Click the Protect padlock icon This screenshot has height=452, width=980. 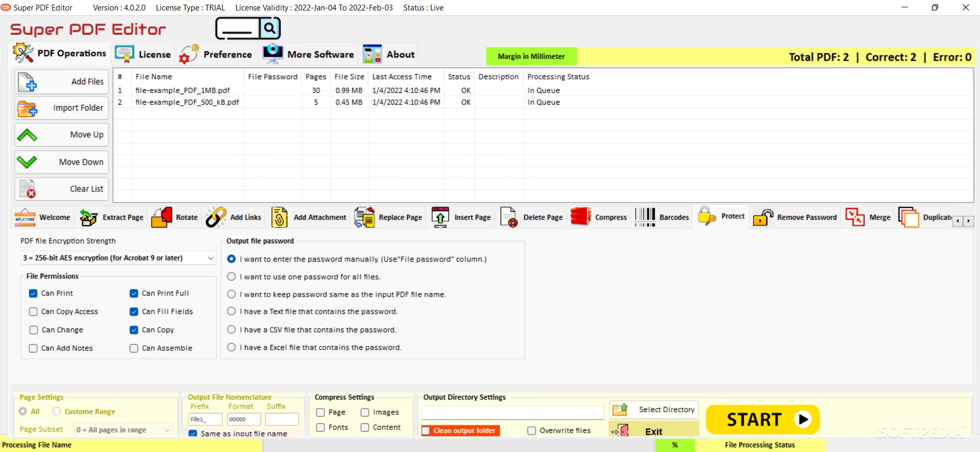pos(707,216)
